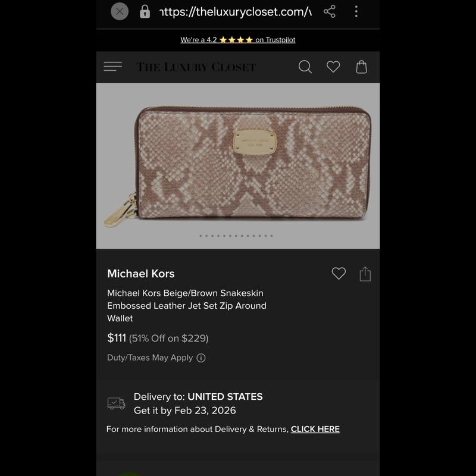The height and width of the screenshot is (476, 476).
Task: Close the in-app browser tab
Action: pyautogui.click(x=120, y=11)
